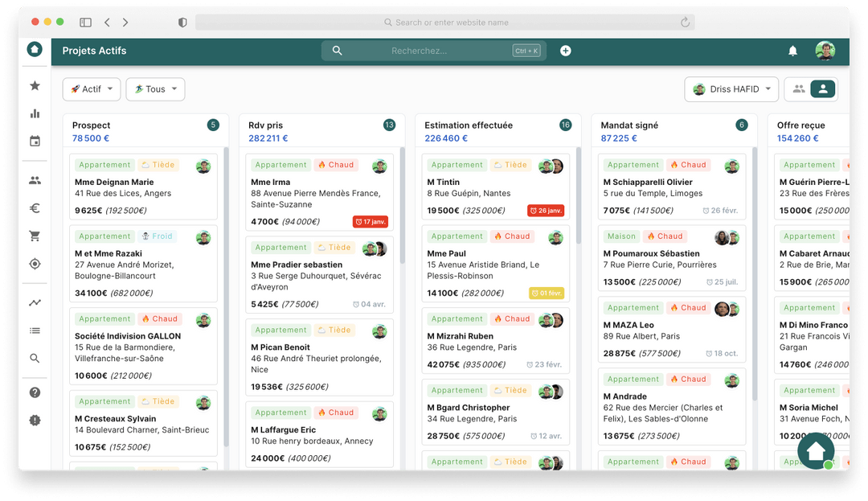Click the plus button to add a project
The width and height of the screenshot is (868, 501).
click(565, 50)
